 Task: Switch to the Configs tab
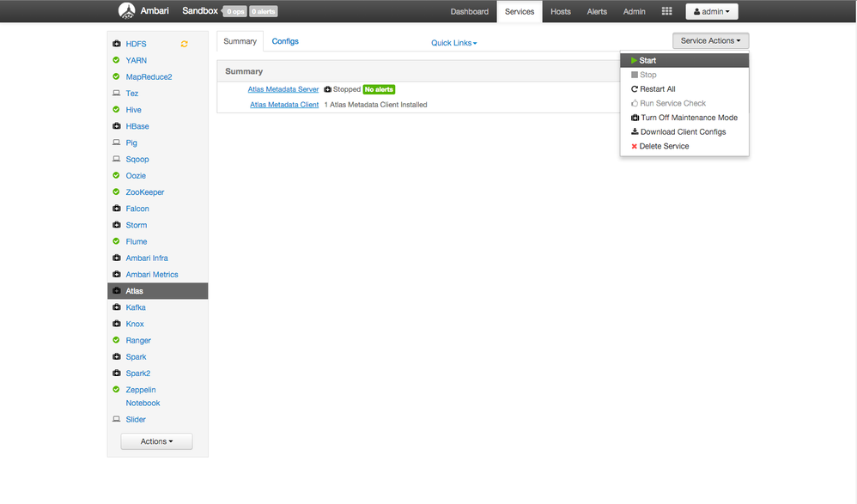tap(285, 41)
